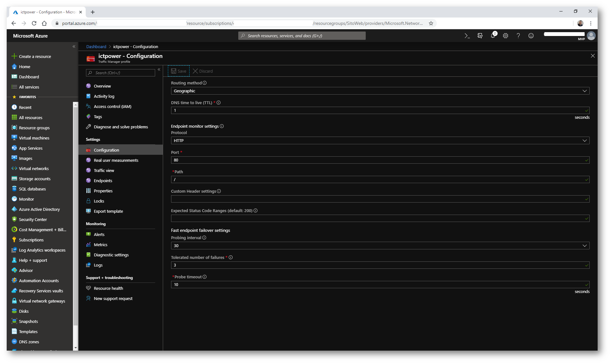Select Traffic view menu item
This screenshot has width=611, height=364.
pyautogui.click(x=104, y=171)
